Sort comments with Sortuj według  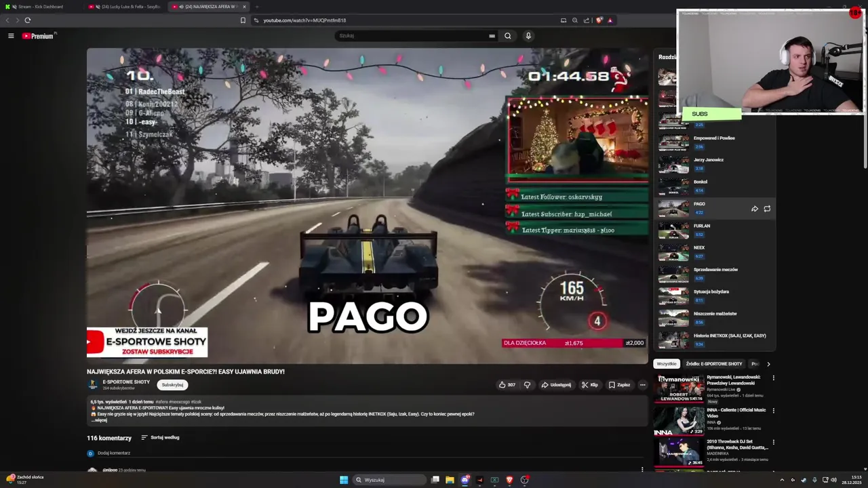coord(160,438)
